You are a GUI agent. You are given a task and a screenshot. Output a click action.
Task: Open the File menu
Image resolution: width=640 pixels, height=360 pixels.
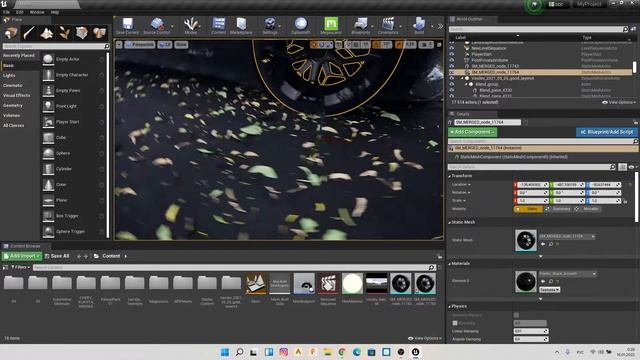tap(6, 12)
